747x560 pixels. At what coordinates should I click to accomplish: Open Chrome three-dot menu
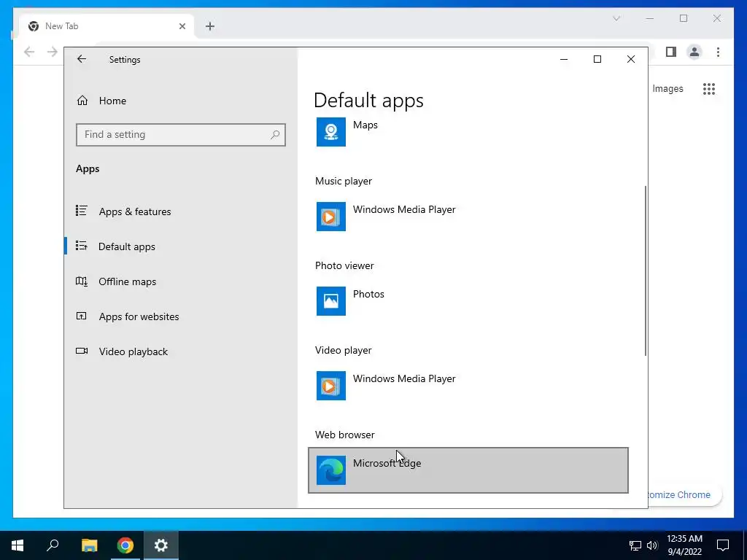pyautogui.click(x=718, y=52)
